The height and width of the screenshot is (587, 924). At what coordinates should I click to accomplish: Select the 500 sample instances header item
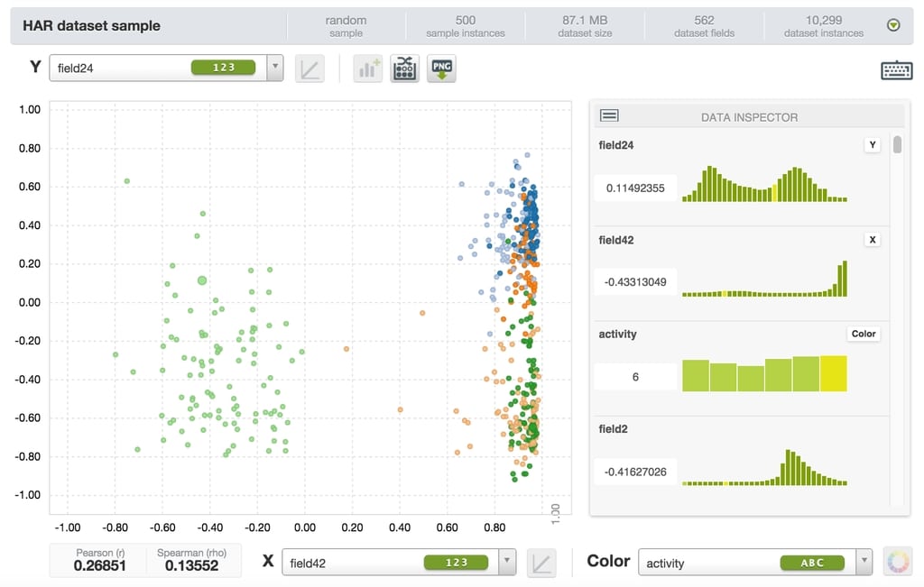pyautogui.click(x=465, y=26)
